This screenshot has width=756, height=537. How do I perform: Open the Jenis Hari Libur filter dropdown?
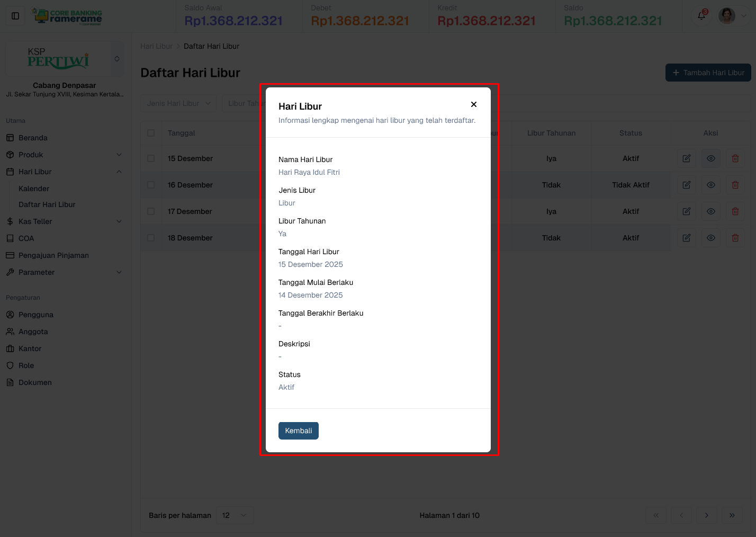click(x=178, y=103)
